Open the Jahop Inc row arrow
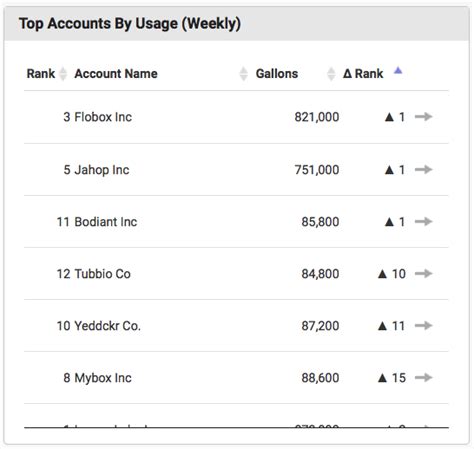This screenshot has width=474, height=449. tap(423, 169)
